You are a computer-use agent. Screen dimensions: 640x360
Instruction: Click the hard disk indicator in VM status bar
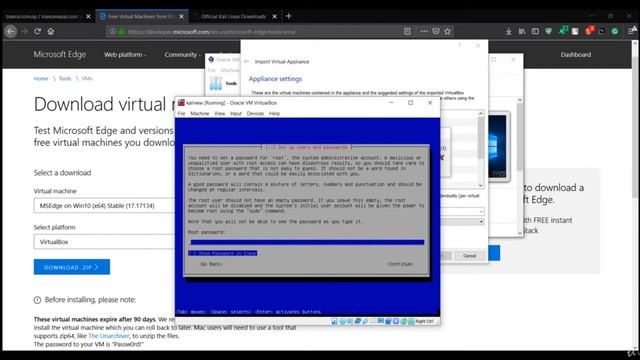pyautogui.click(x=334, y=322)
